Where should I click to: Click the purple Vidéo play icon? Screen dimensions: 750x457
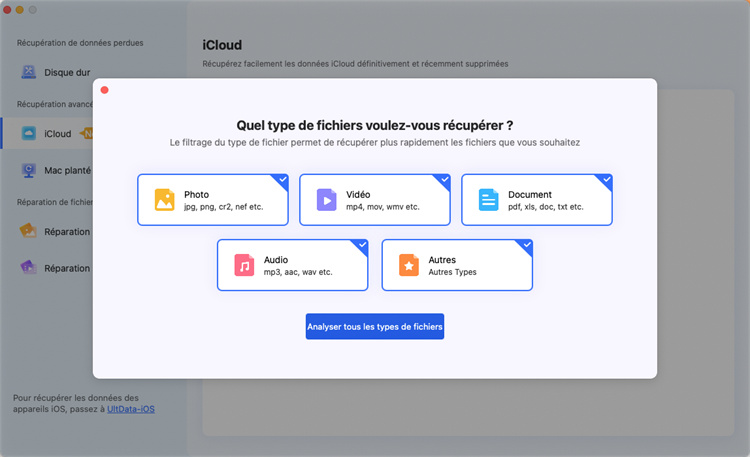coord(327,200)
